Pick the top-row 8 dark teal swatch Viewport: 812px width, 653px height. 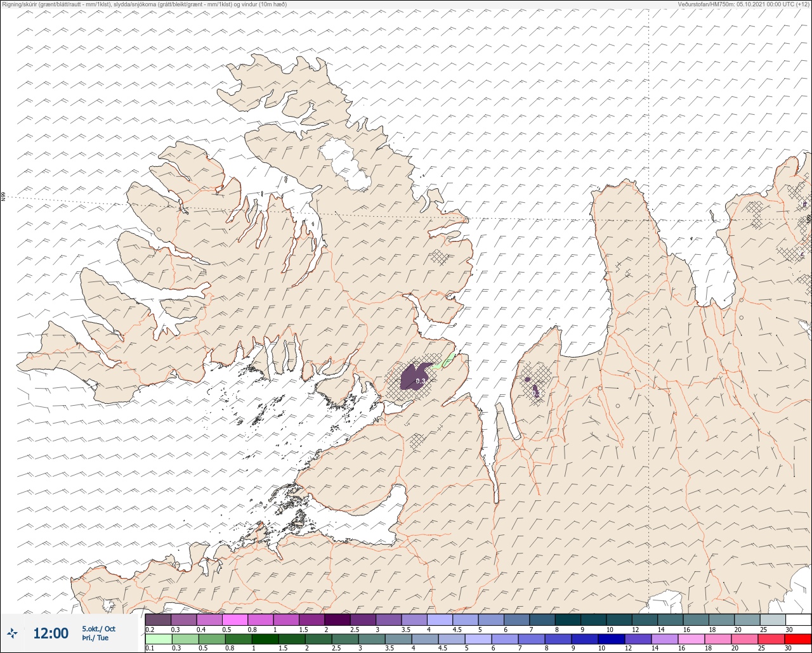[x=568, y=619]
